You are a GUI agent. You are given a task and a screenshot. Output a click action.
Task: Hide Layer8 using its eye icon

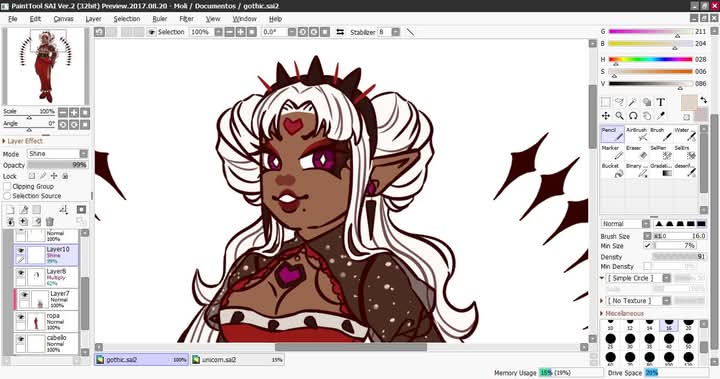[21, 272]
